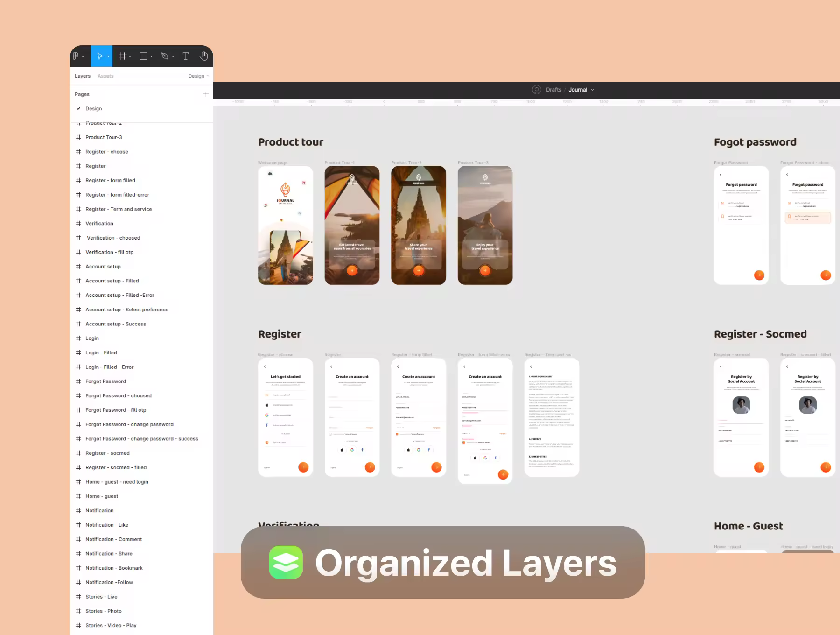
Task: Click frame icon beside Stories - Live layer
Action: coord(78,597)
